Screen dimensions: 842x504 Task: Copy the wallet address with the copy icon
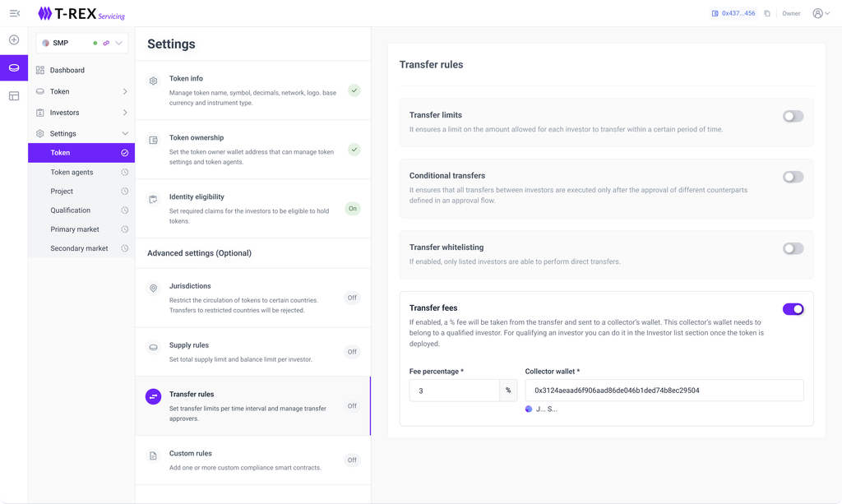(767, 13)
